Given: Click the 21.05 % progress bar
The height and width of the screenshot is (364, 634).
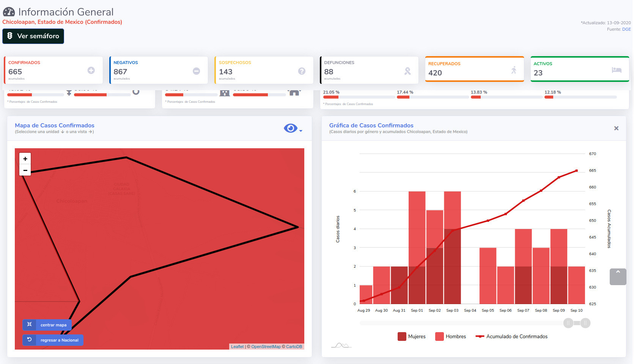Looking at the screenshot, I should 359,97.
